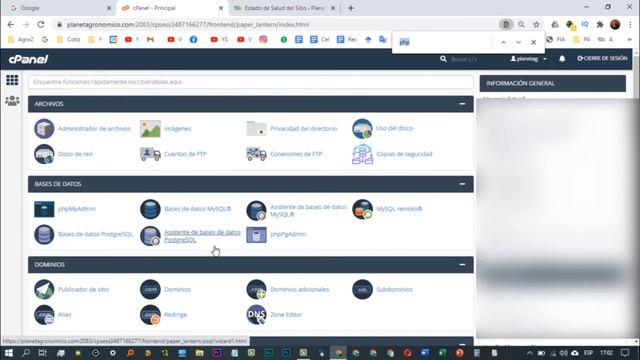Launch the phpPgAdmin icon
Viewport: 640px width, 360px height.
(x=256, y=235)
